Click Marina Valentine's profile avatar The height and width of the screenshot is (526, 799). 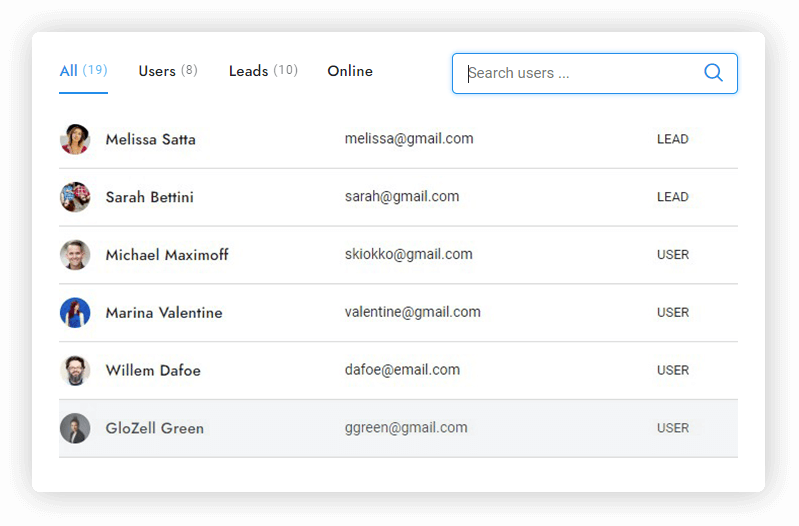[75, 313]
